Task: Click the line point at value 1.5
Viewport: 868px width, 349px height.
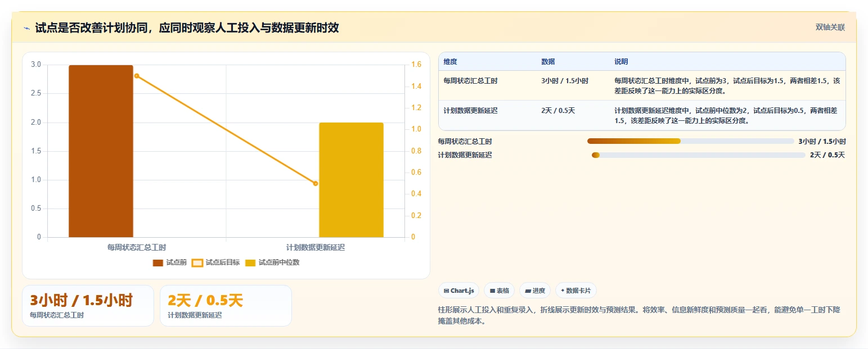Action: click(137, 76)
